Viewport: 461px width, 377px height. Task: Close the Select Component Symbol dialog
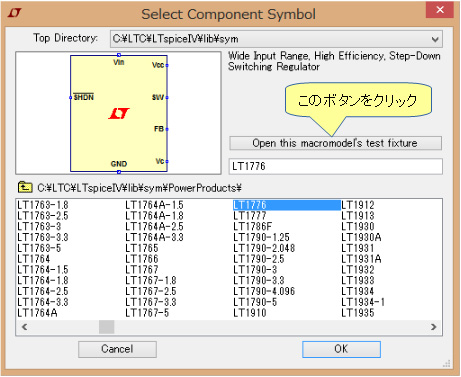click(x=440, y=10)
